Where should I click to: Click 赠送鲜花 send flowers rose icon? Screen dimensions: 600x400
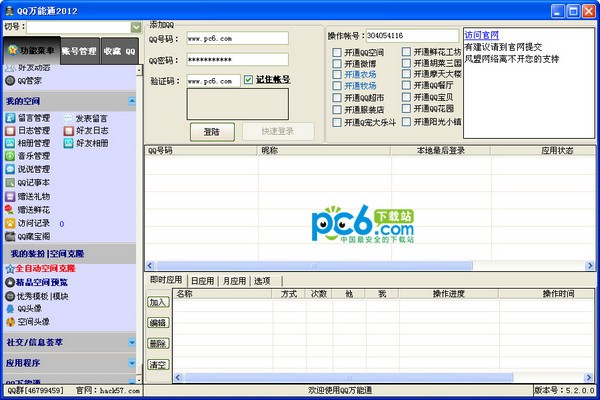10,209
